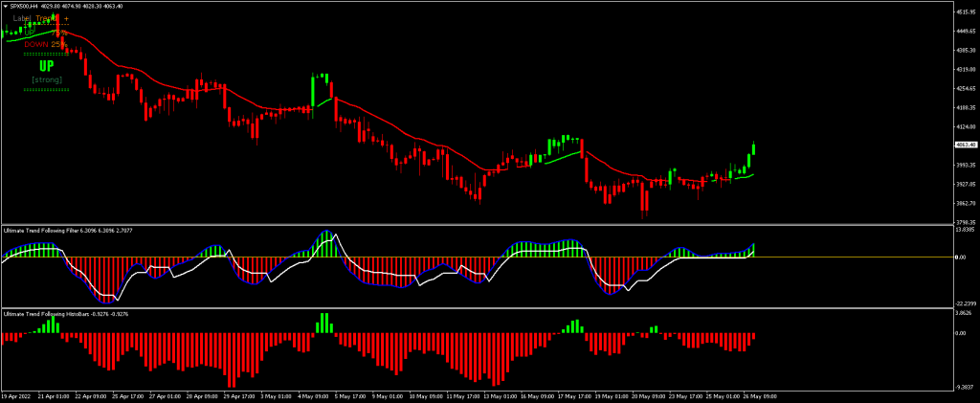The width and height of the screenshot is (980, 403).
Task: Click the 0.00 level on Filter scale
Action: click(961, 257)
